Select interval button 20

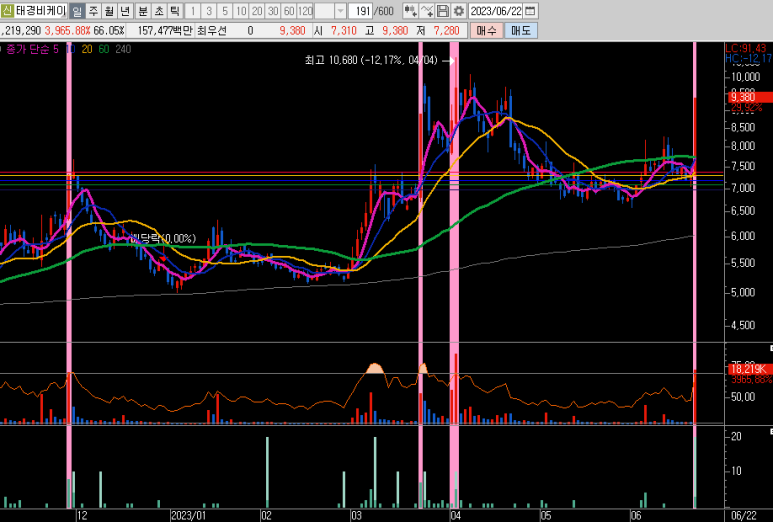[x=257, y=10]
